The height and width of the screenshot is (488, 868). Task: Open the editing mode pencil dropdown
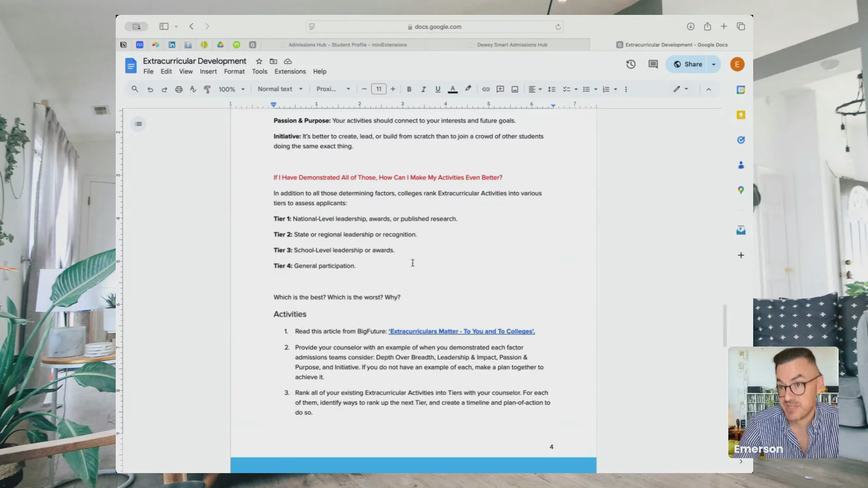click(680, 89)
